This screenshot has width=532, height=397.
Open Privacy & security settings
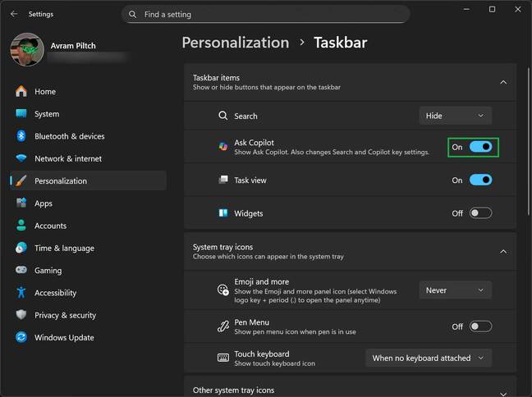[x=88, y=315]
